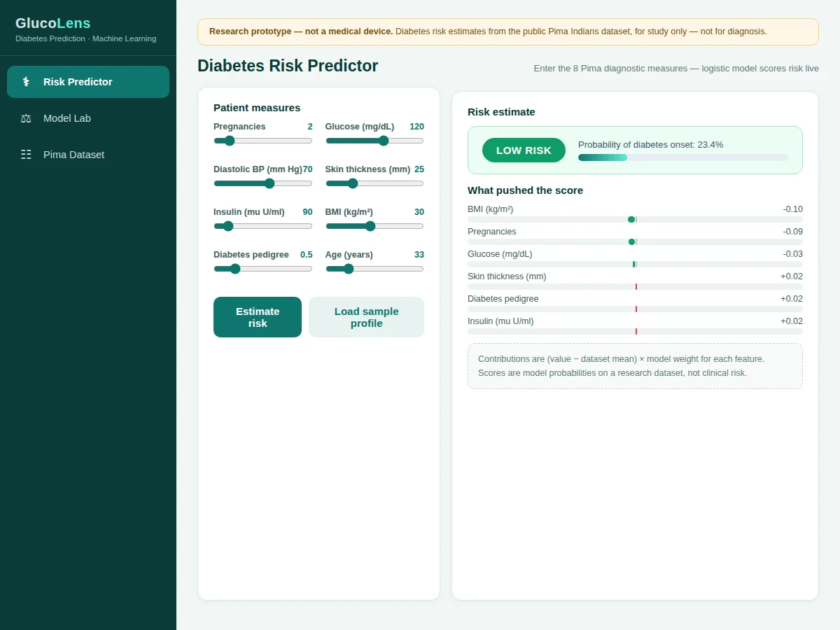Viewport: 840px width, 630px height.
Task: Click the Estimate risk button
Action: click(258, 317)
